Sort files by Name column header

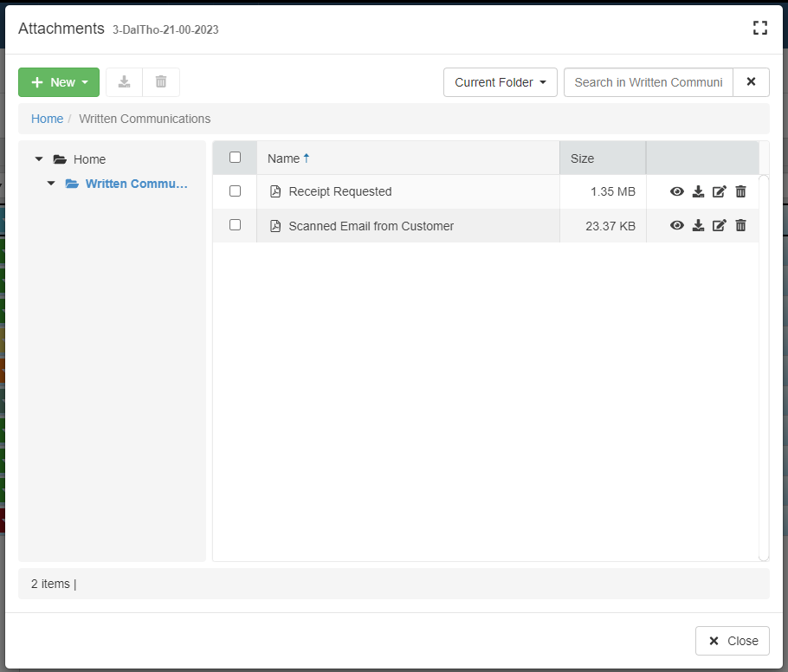pyautogui.click(x=283, y=158)
